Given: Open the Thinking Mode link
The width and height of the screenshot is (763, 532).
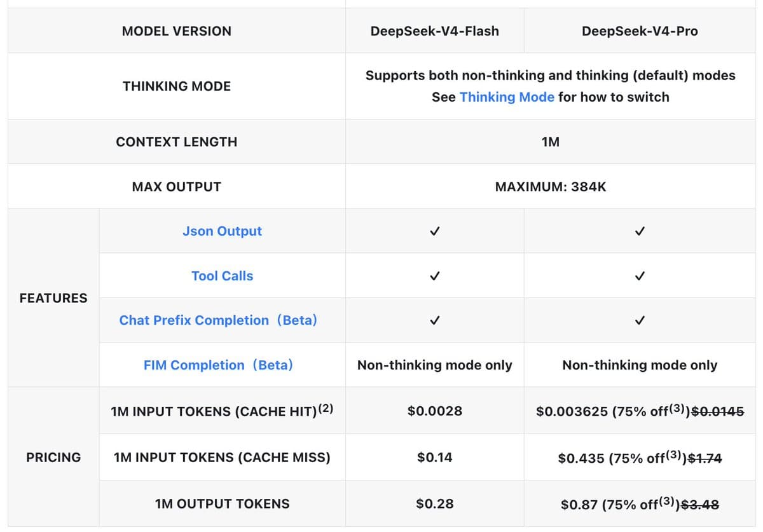Looking at the screenshot, I should [507, 97].
